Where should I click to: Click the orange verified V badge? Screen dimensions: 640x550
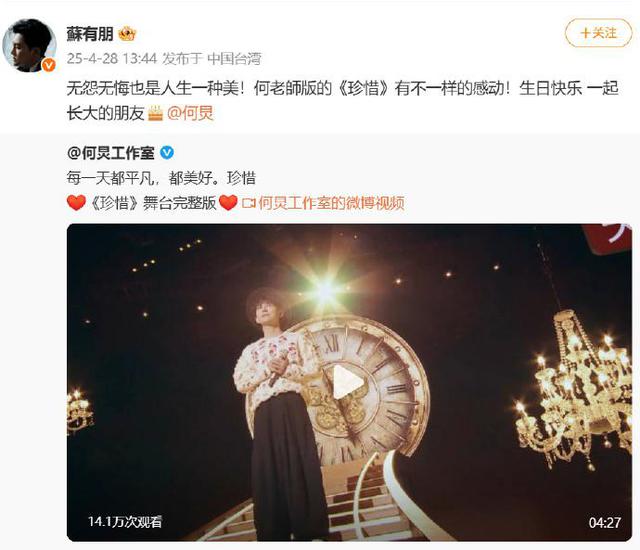(49, 64)
